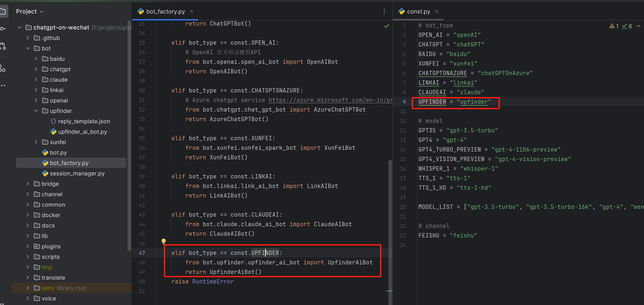
Task: Open session_manager.py file
Action: pos(77,173)
